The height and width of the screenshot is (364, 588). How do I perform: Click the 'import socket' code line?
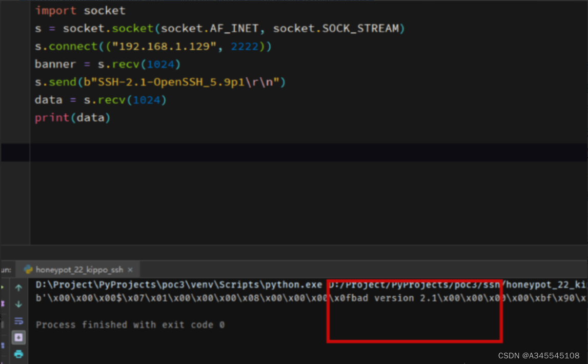pyautogui.click(x=80, y=10)
